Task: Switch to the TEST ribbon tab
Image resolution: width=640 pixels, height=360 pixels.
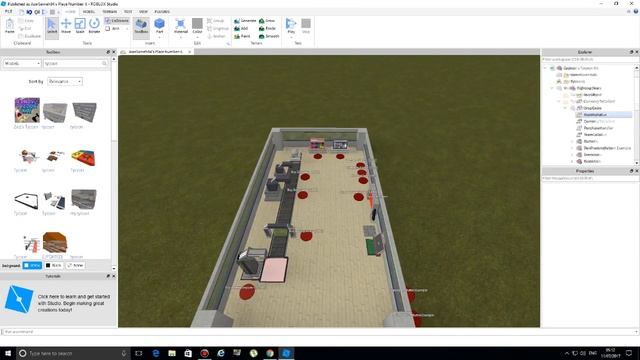Action: [128, 11]
